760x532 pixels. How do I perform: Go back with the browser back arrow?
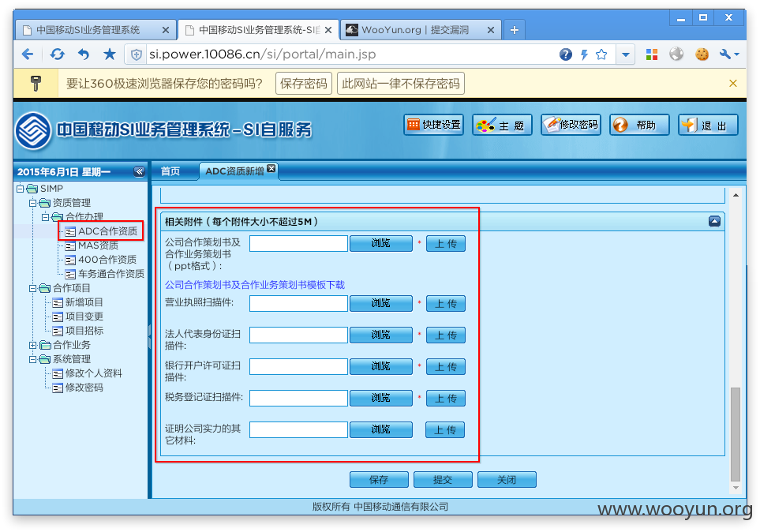(x=28, y=54)
